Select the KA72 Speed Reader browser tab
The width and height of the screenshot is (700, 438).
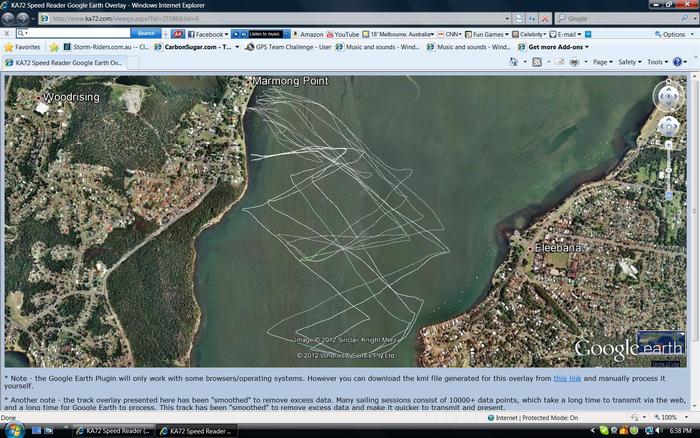click(x=62, y=62)
